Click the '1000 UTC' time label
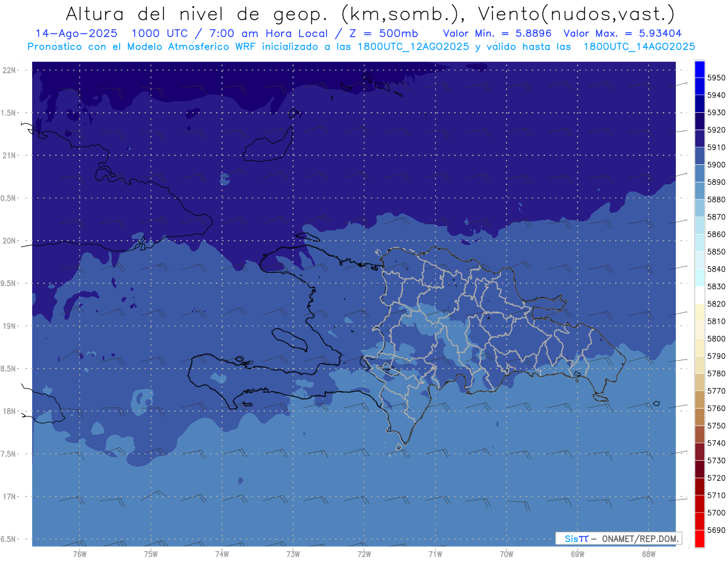This screenshot has width=728, height=562. (160, 33)
